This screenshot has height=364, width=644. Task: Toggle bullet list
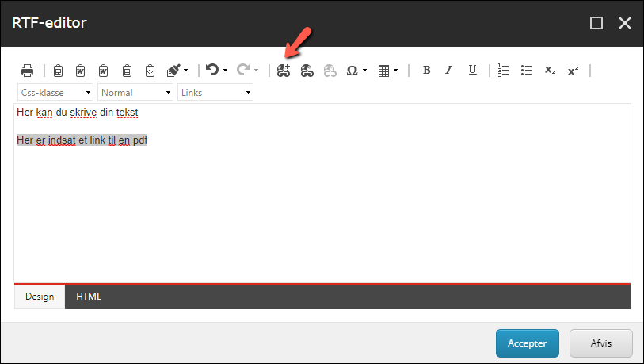(x=526, y=71)
